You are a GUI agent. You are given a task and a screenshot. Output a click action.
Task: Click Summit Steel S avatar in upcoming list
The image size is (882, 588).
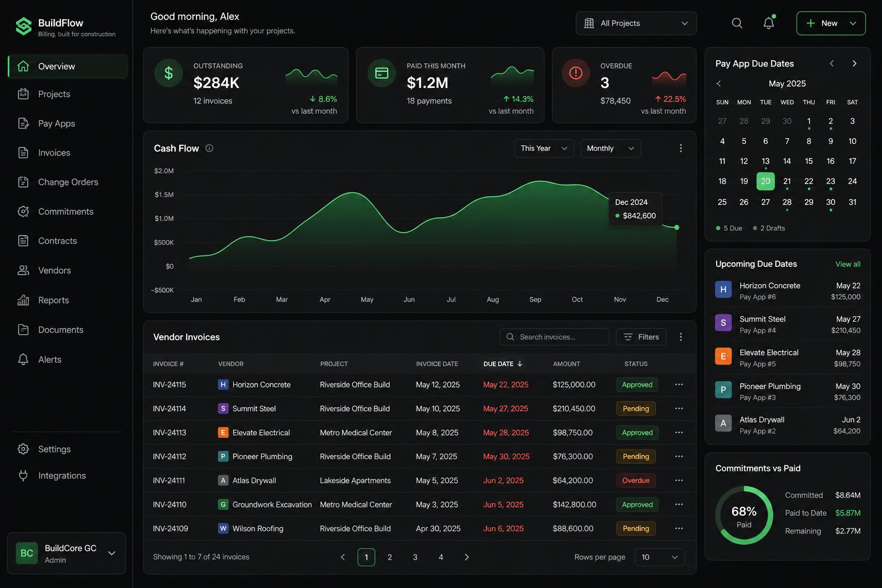click(x=724, y=323)
